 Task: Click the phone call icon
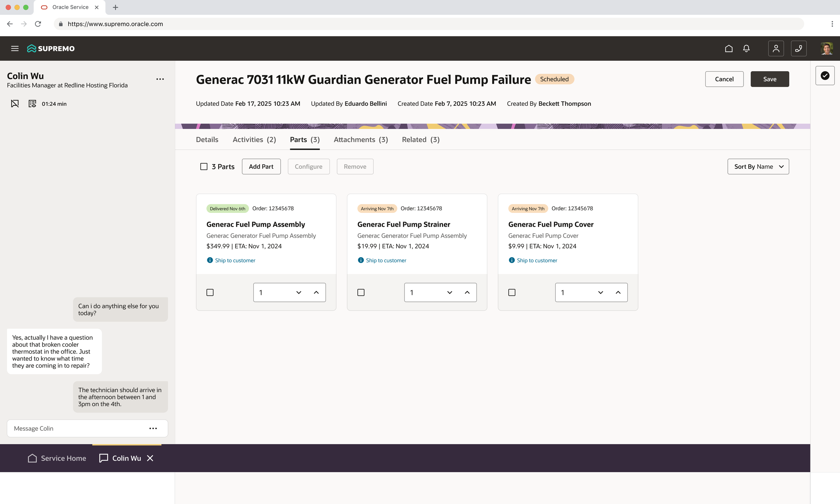point(799,49)
